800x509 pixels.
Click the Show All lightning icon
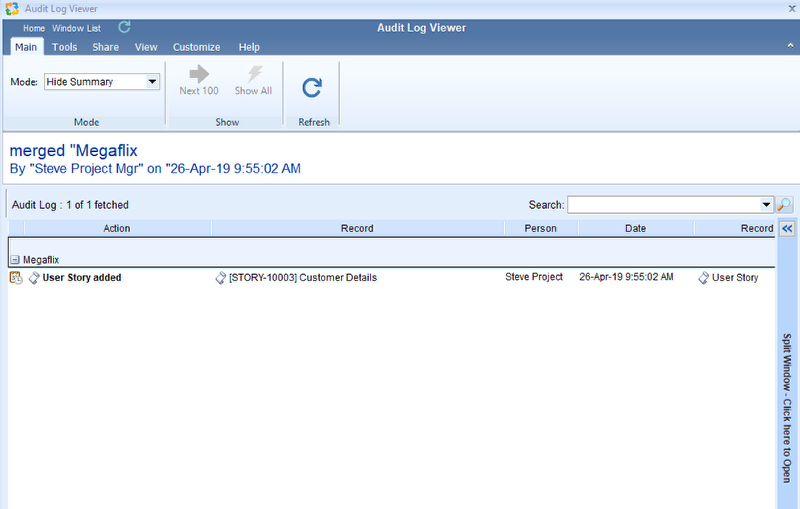[255, 74]
